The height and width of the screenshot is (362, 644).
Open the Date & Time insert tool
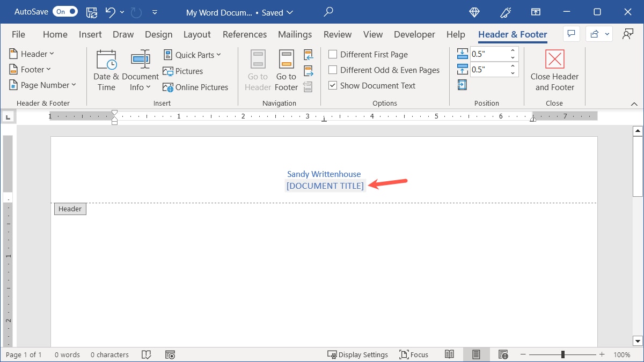(106, 69)
